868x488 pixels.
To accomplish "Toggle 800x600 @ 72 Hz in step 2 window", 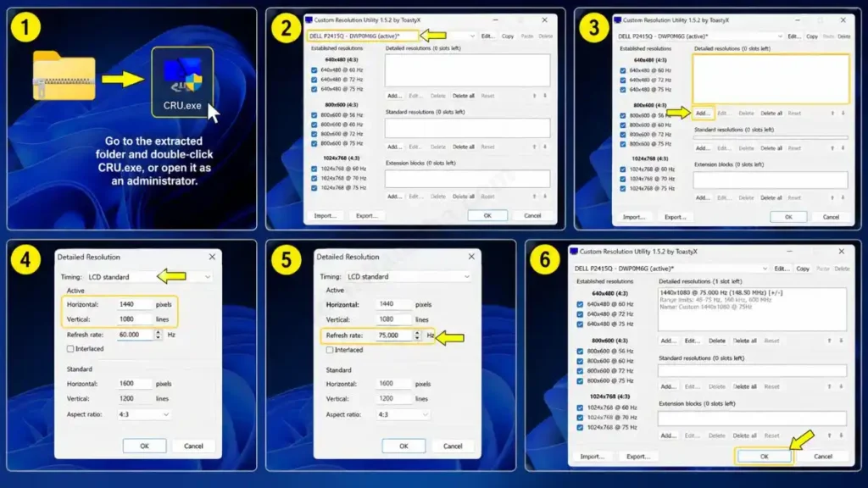I will point(314,134).
